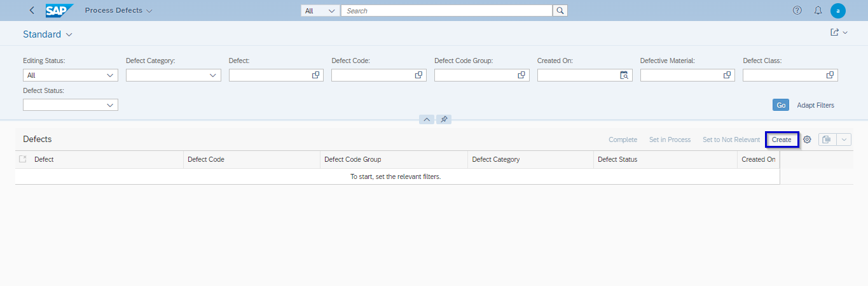This screenshot has width=868, height=286.
Task: Expand the Editing Status dropdown
Action: click(x=110, y=75)
